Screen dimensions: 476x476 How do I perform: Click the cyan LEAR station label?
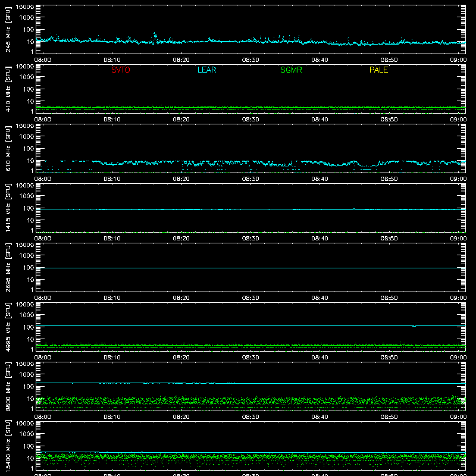tap(206, 70)
